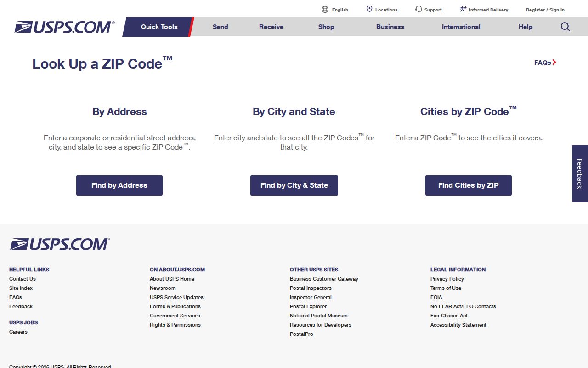Click the Terms of Use link
Image resolution: width=588 pixels, height=368 pixels.
446,288
